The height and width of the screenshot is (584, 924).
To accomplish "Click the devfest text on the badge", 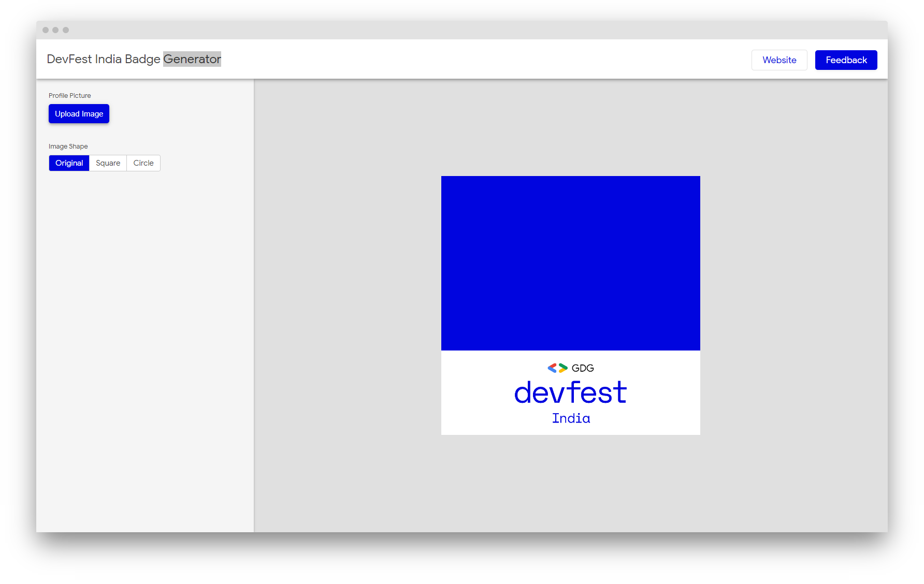I will coord(570,392).
